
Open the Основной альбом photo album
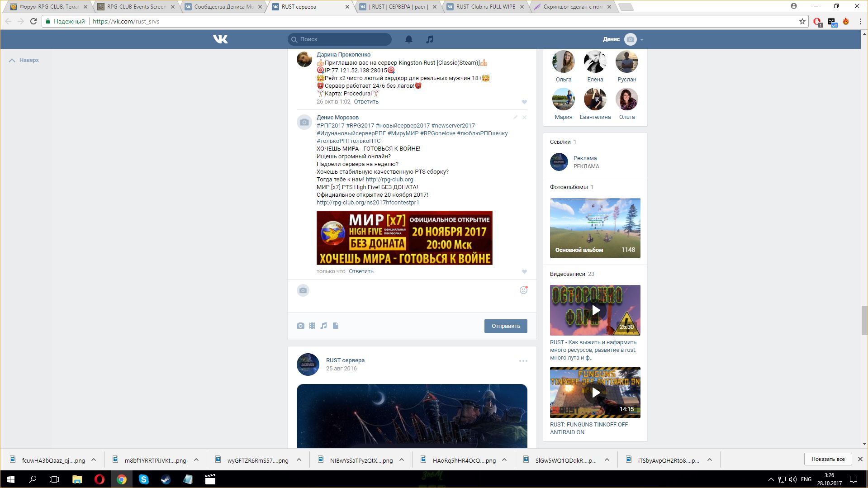595,228
